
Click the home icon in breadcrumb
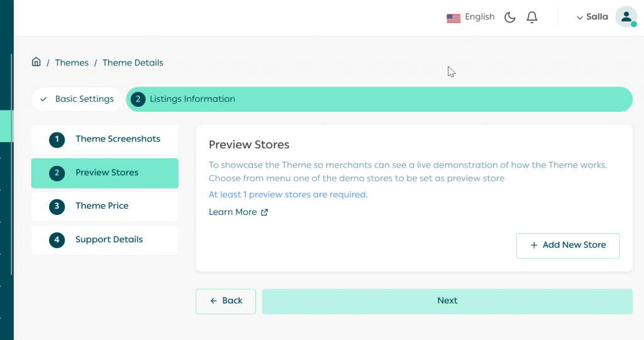[36, 62]
